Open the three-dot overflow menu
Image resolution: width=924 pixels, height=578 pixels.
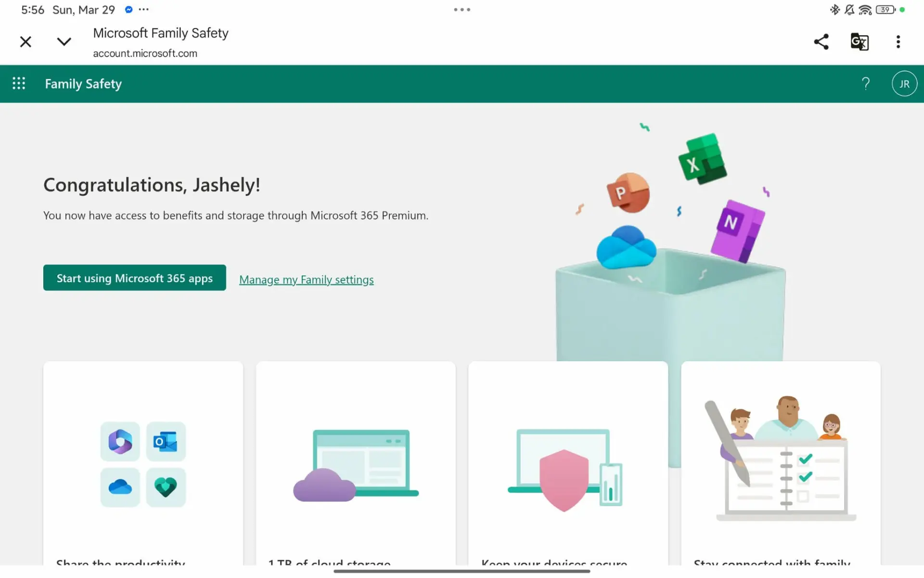point(898,42)
